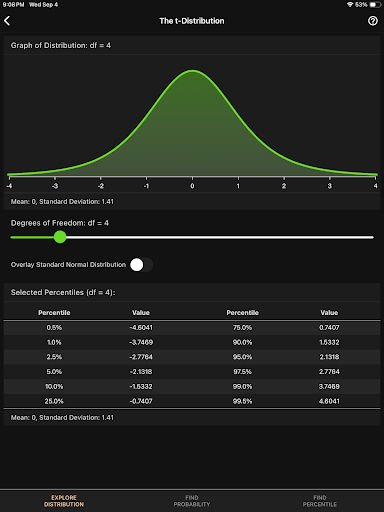Select the 10.0% percentile cell
Image resolution: width=384 pixels, height=512 pixels.
54,387
